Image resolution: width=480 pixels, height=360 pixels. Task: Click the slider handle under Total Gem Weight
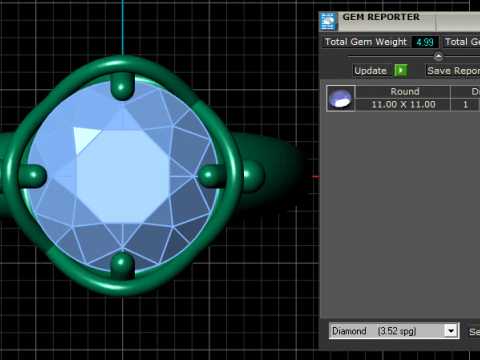pos(438,56)
